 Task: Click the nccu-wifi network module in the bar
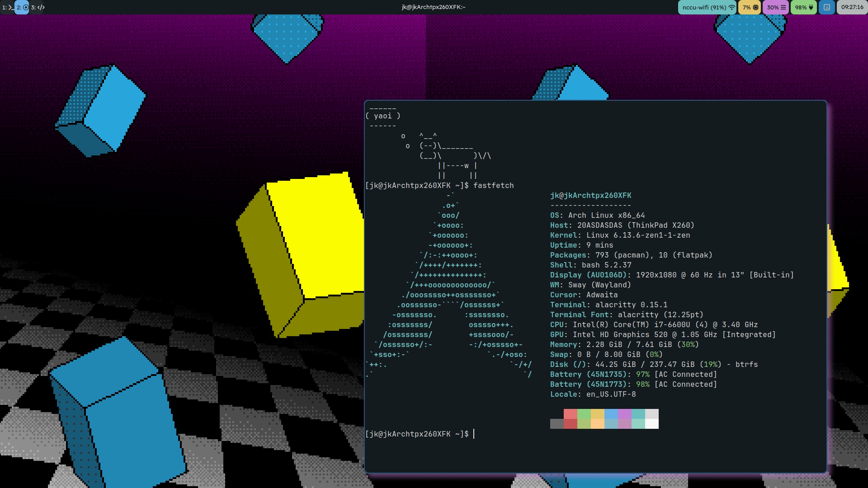707,7
